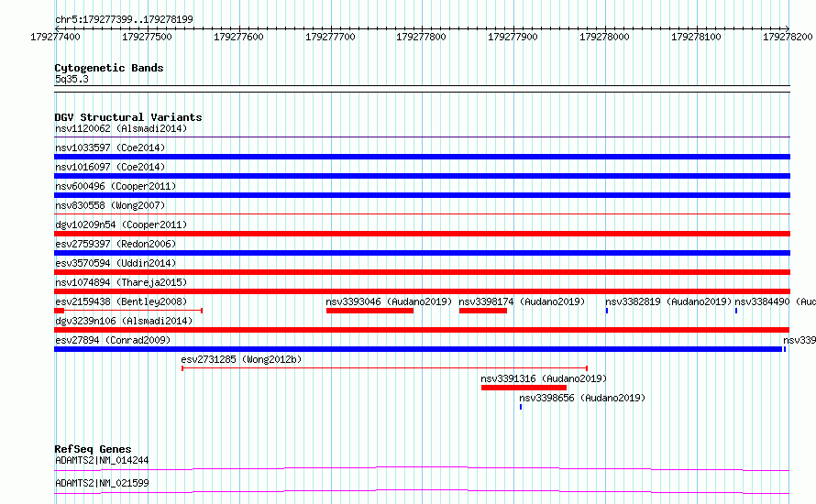This screenshot has width=816, height=504.
Task: Click ruler position 179278000
Action: coord(605,37)
